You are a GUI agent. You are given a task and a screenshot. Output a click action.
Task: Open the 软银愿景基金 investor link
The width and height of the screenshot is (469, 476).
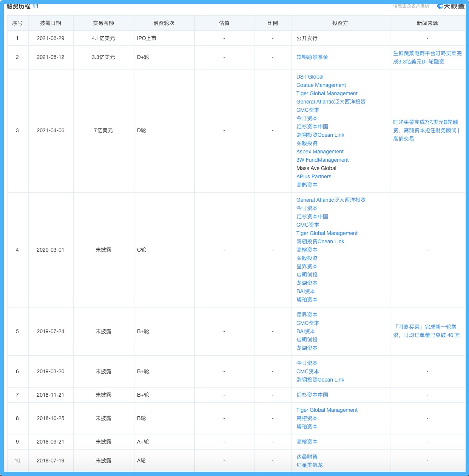click(x=312, y=57)
